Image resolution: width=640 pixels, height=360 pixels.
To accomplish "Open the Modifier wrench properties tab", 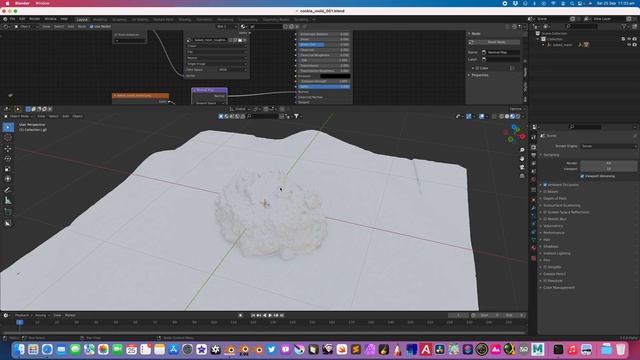I will pos(533,208).
